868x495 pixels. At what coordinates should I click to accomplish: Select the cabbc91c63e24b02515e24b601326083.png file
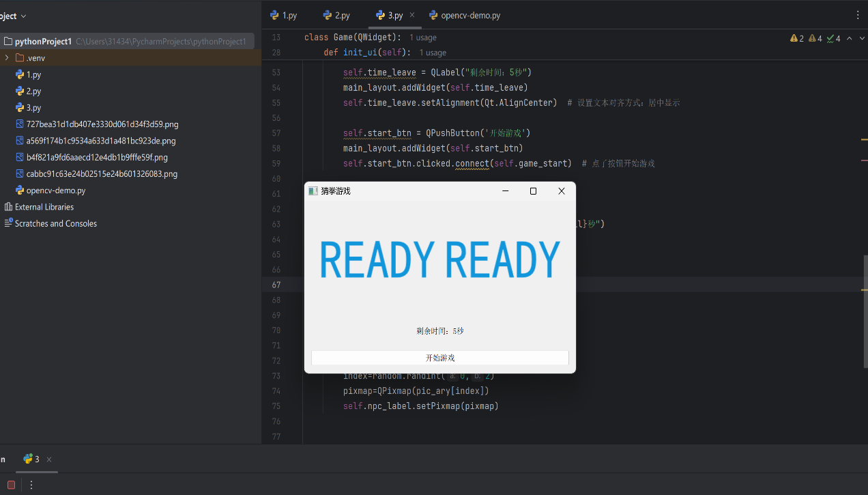101,174
